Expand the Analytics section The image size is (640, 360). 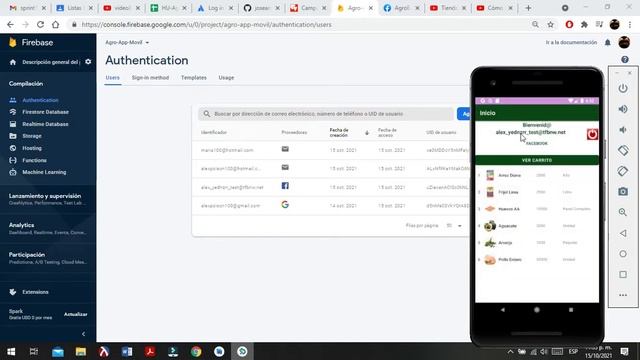point(48,228)
